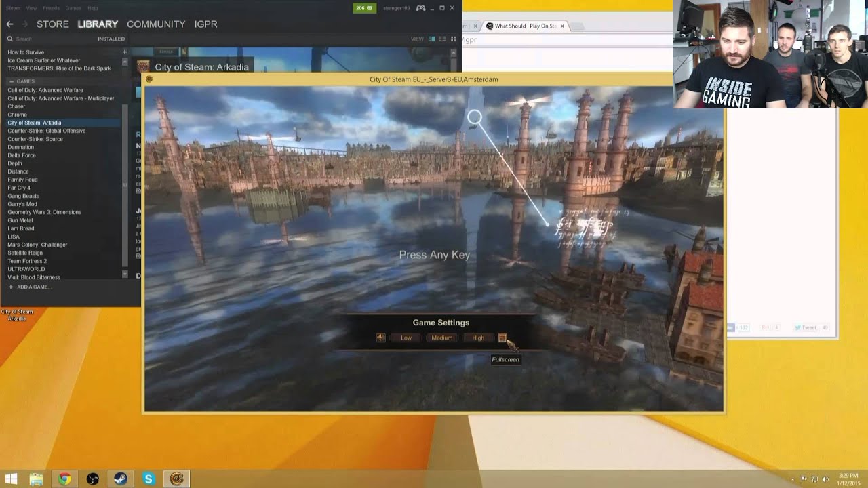Viewport: 868px width, 488px height.
Task: Open the Steam COMMUNITY tab
Action: pyautogui.click(x=156, y=24)
